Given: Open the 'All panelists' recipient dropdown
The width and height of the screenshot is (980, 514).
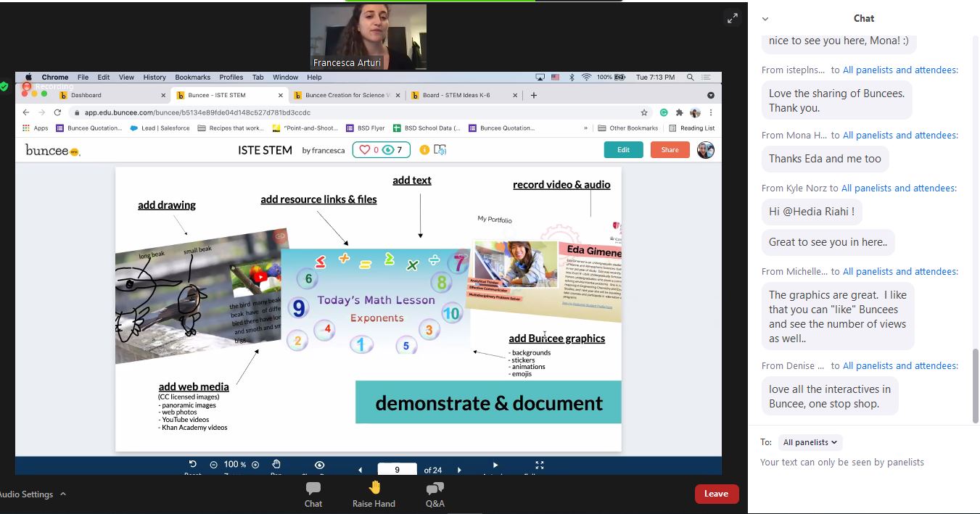Looking at the screenshot, I should [810, 442].
